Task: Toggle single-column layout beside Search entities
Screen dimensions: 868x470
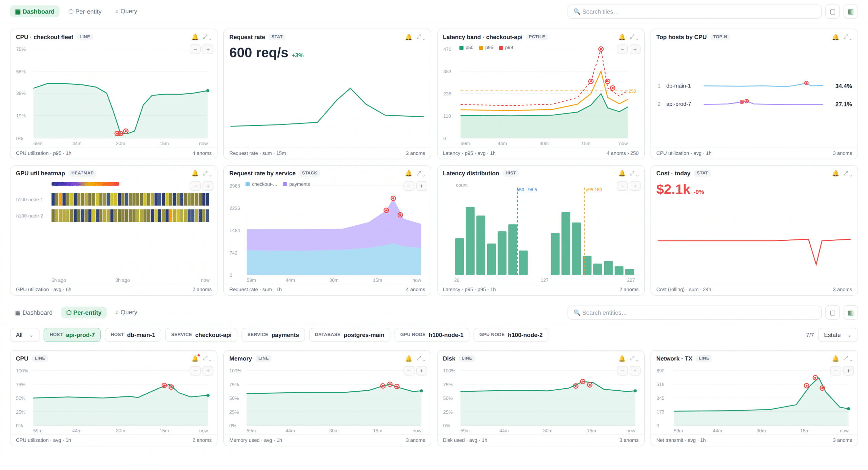Action: point(832,313)
